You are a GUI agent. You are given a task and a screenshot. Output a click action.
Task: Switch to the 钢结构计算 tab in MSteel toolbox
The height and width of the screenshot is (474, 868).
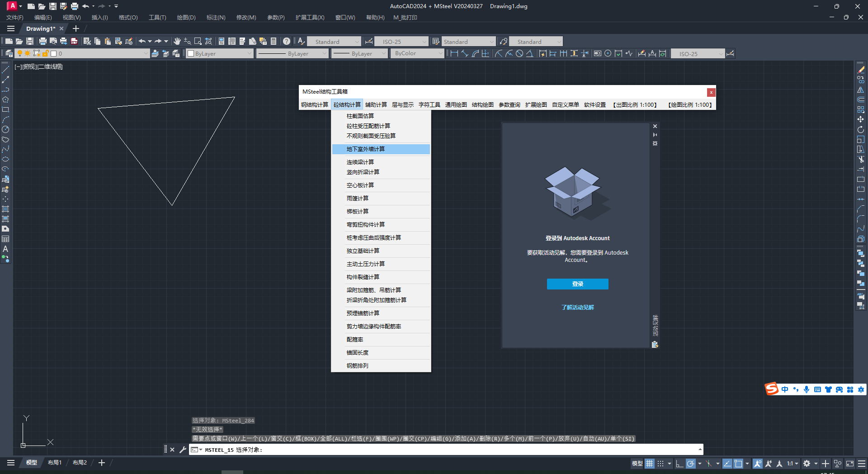point(315,104)
